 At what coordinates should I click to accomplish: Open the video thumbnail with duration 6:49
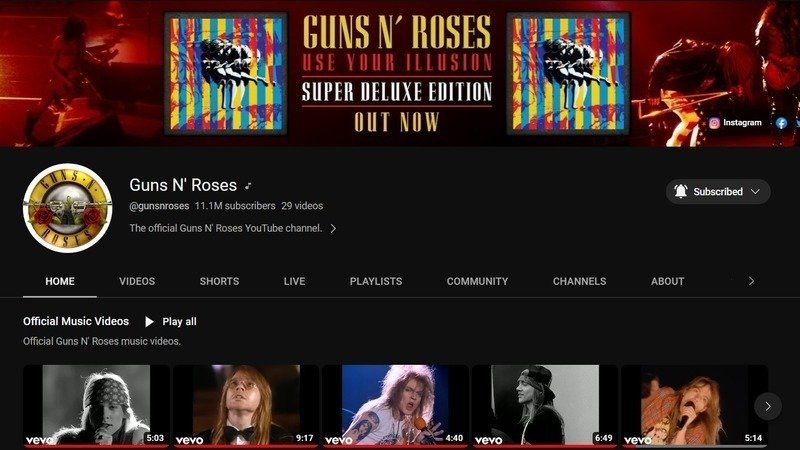pyautogui.click(x=545, y=406)
